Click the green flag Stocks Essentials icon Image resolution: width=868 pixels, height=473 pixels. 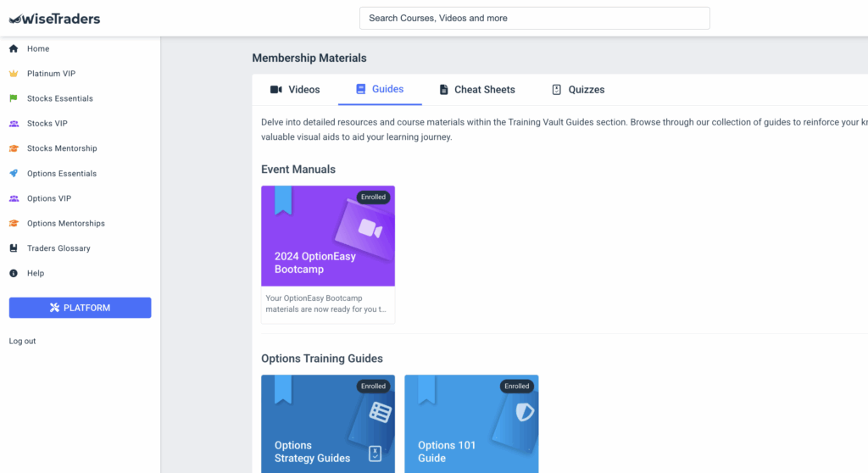tap(14, 98)
